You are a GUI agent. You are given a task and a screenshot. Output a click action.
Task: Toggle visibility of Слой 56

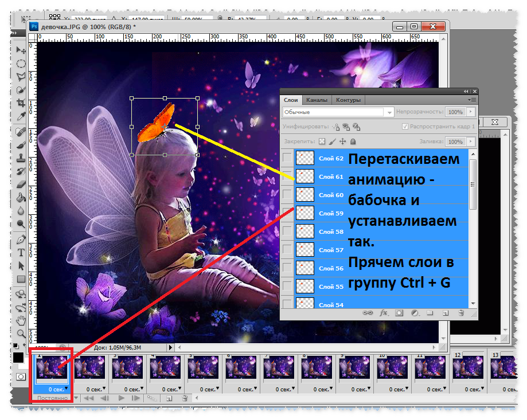pos(287,268)
